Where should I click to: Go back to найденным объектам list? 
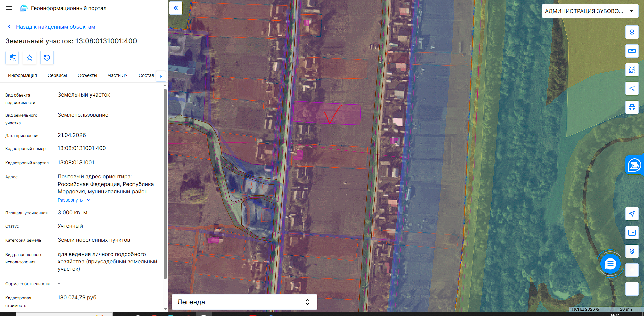click(x=51, y=27)
